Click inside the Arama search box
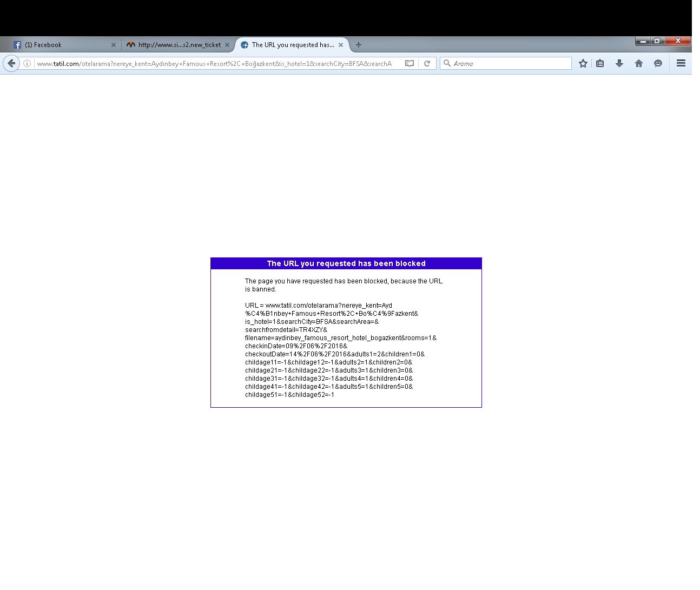 [509, 63]
